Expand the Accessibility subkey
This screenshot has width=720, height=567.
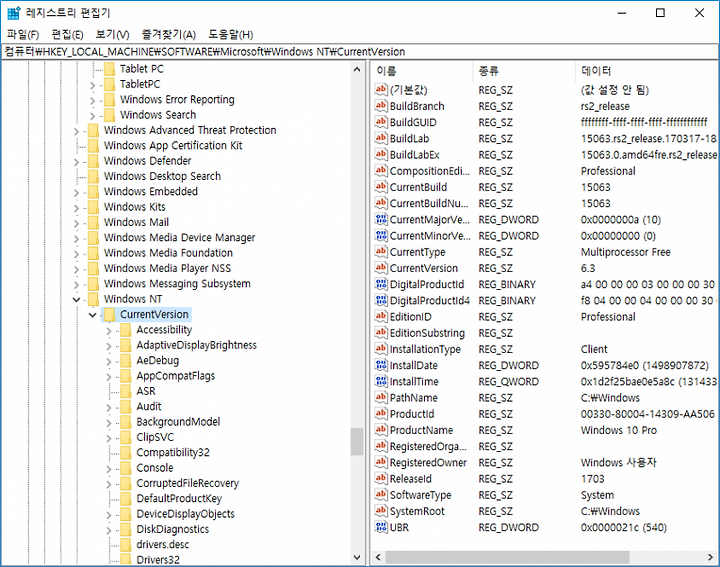(x=109, y=331)
